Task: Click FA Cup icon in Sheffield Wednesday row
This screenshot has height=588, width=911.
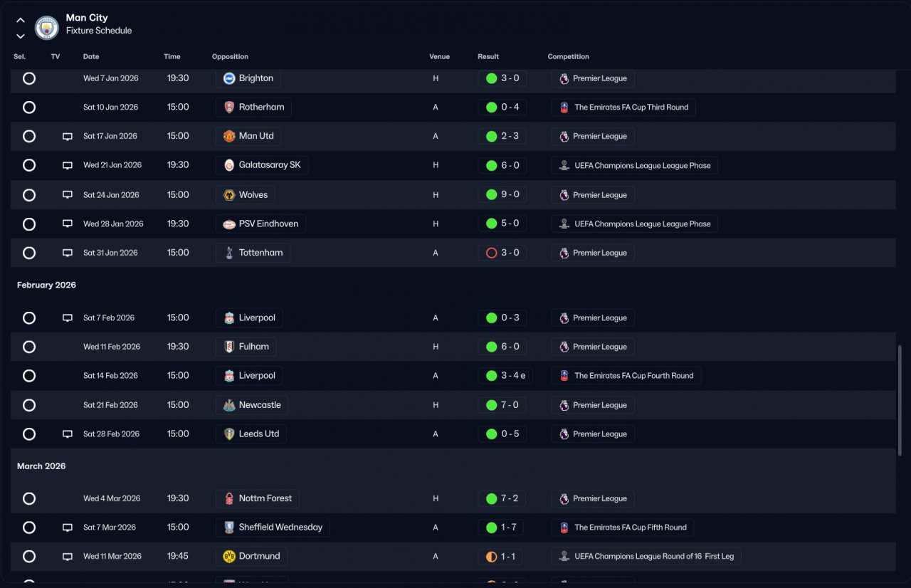Action: click(x=564, y=527)
